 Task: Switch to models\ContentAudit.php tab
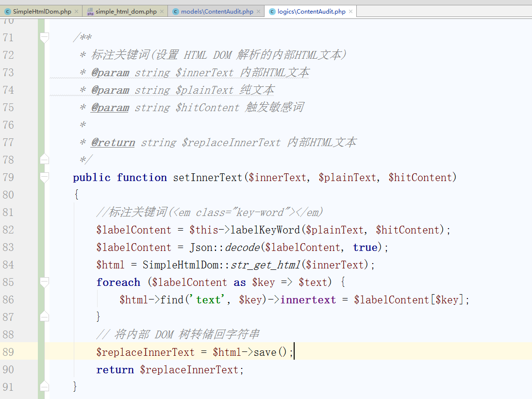[x=216, y=11]
